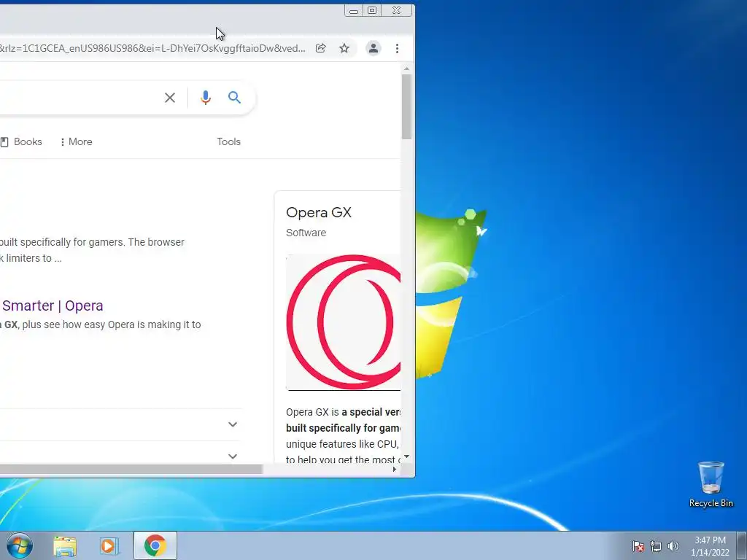Select the Recycle Bin desktop icon
Image resolution: width=747 pixels, height=560 pixels.
(711, 484)
